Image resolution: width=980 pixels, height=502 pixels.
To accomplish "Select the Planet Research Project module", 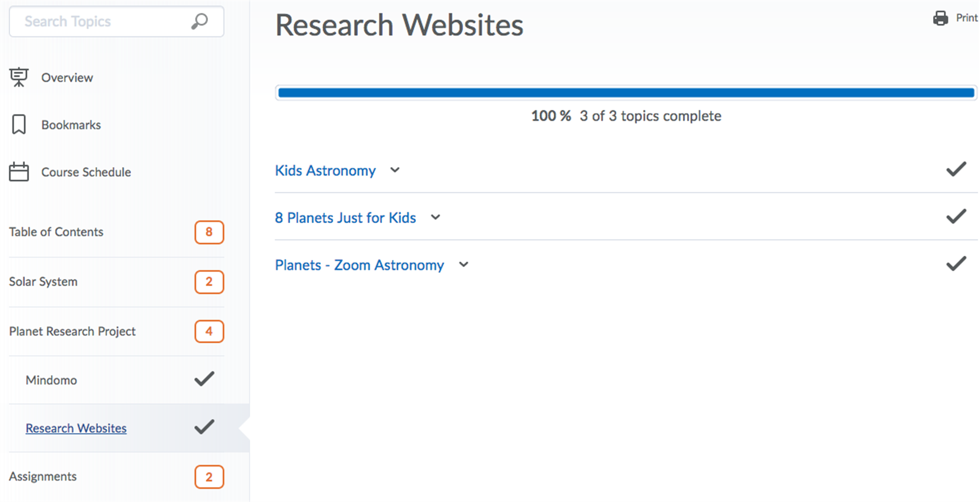I will tap(73, 331).
